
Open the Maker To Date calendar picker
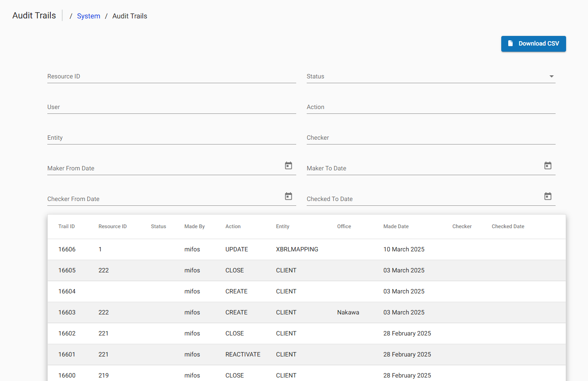click(x=548, y=166)
